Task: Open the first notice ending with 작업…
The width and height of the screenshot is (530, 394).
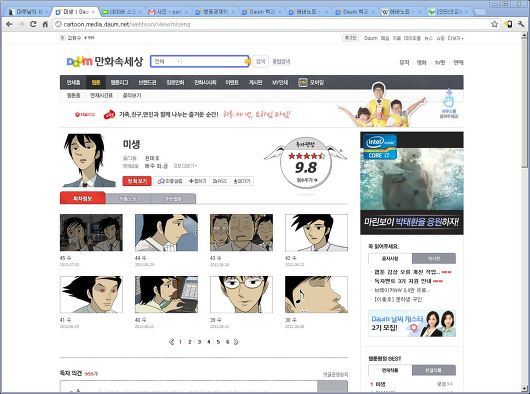Action: coord(407,272)
